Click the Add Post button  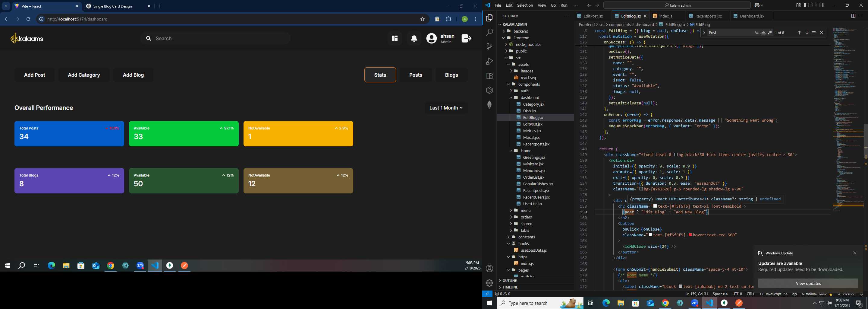pyautogui.click(x=34, y=75)
